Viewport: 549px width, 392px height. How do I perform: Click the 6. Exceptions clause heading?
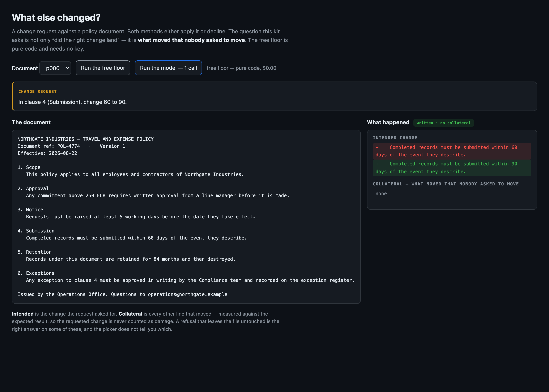pyautogui.click(x=36, y=273)
